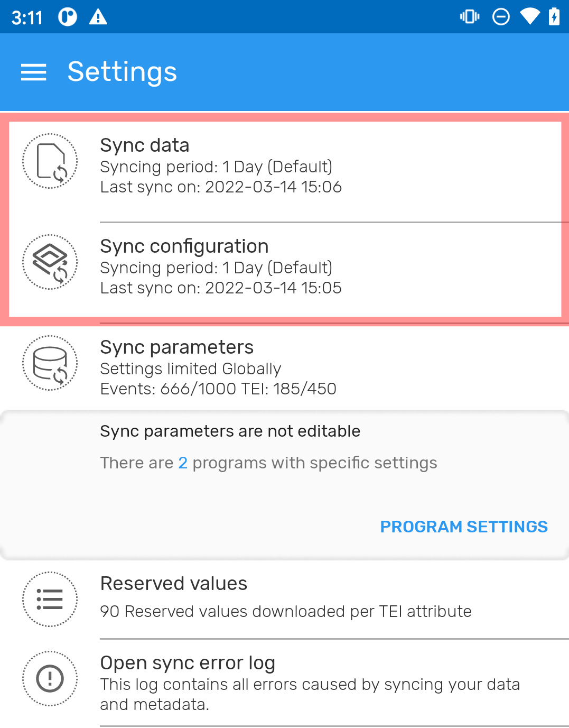Tap the Sync data document icon
The image size is (569, 728).
point(50,161)
